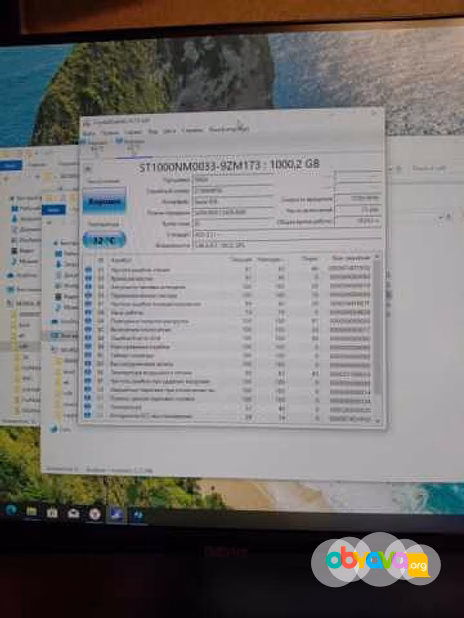Click the transfer mode value field

(233, 212)
